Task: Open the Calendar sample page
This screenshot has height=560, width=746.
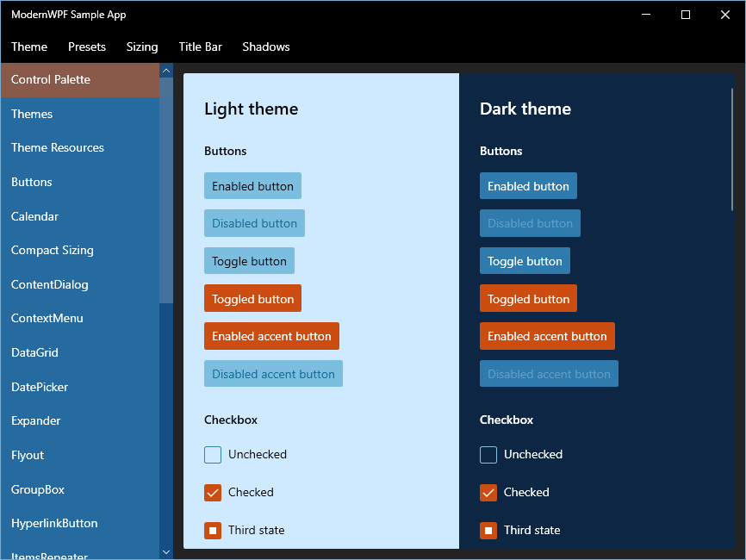Action: [x=80, y=216]
